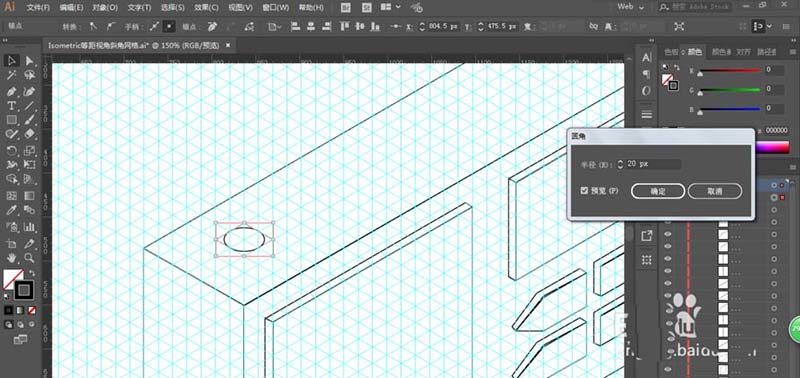800x378 pixels.
Task: Open the 文字(T) menu
Action: click(139, 8)
